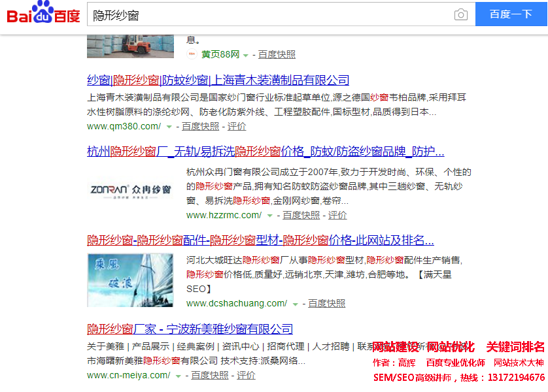548x392 pixels.
Task: Expand dropdown arrow after www.cn-meiya.com
Action: click(178, 376)
